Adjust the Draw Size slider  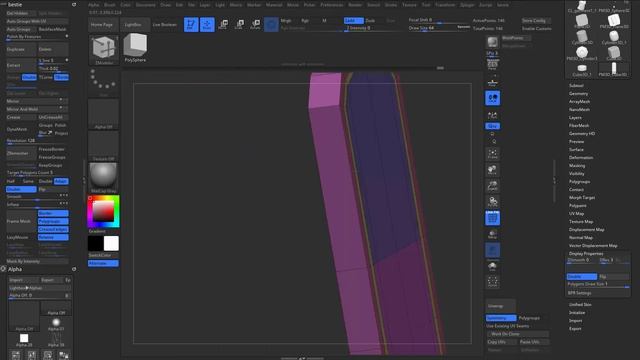tap(439, 28)
